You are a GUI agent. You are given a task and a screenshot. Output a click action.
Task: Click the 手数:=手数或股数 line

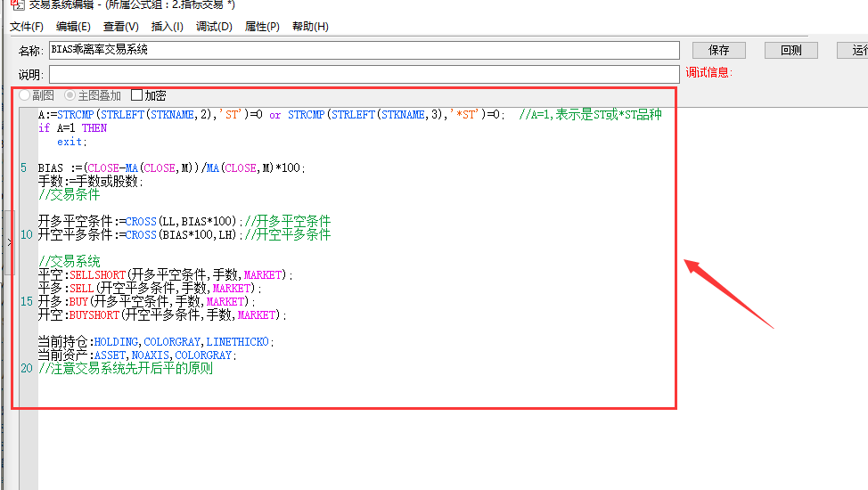[90, 181]
